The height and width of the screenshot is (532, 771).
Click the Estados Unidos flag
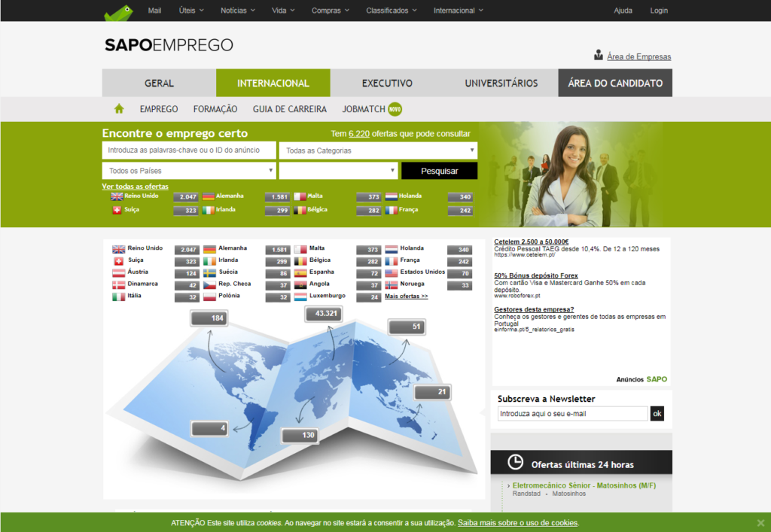392,273
